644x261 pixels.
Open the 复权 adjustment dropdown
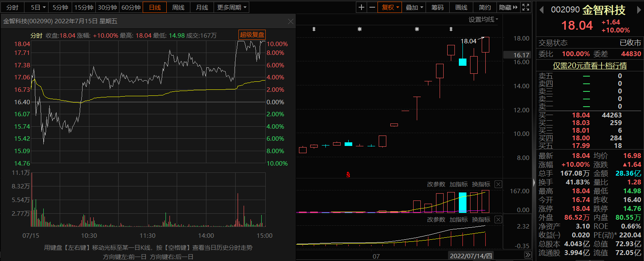[390, 7]
